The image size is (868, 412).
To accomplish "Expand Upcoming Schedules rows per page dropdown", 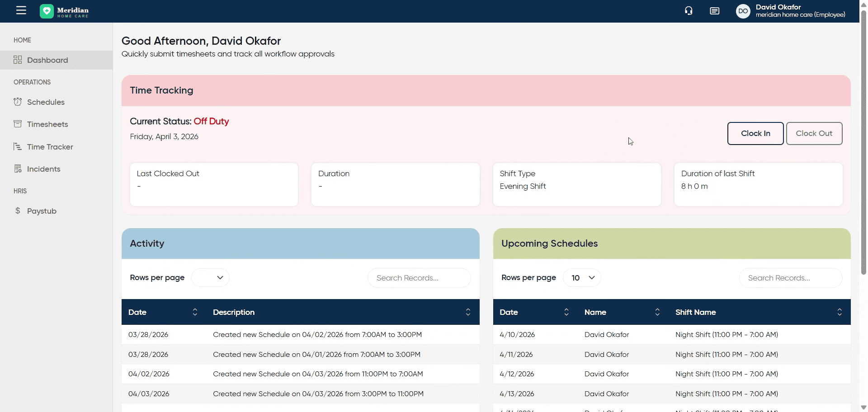I will coord(582,278).
